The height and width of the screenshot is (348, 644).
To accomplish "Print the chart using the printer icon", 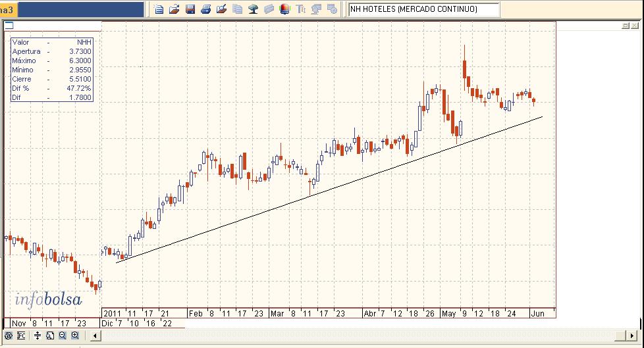I will click(205, 9).
